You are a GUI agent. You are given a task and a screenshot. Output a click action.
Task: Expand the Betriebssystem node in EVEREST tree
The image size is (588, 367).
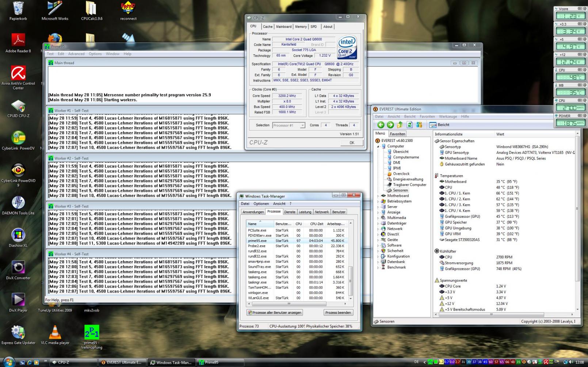[378, 201]
